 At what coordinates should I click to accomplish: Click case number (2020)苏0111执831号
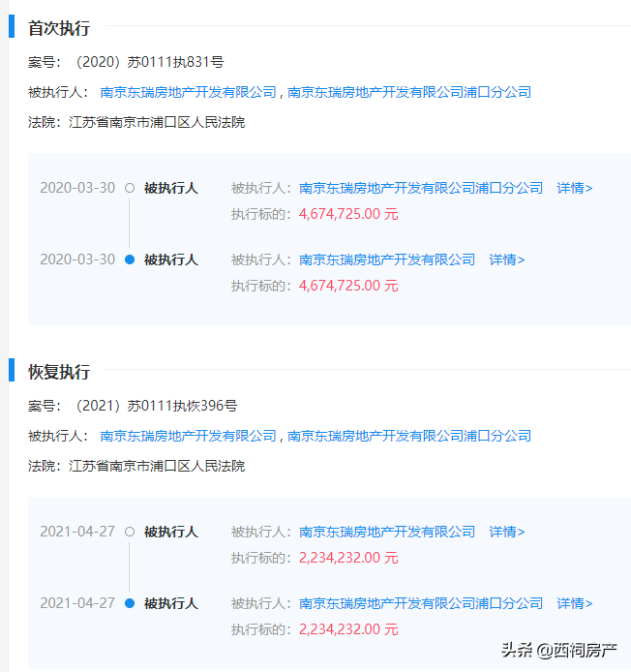149,62
